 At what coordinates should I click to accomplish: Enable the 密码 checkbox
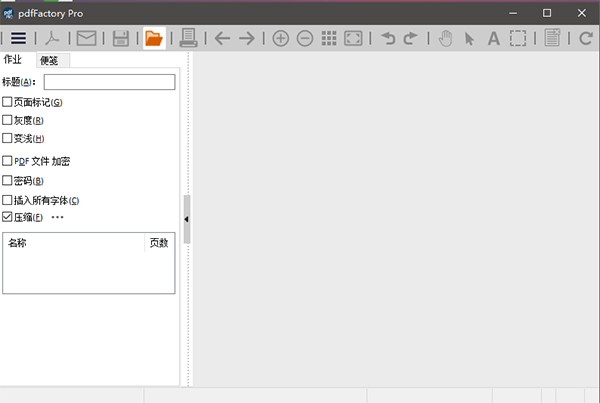(x=7, y=180)
